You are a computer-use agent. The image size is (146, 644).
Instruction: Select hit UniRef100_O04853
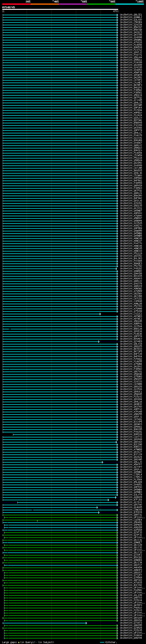pyautogui.click(x=131, y=70)
